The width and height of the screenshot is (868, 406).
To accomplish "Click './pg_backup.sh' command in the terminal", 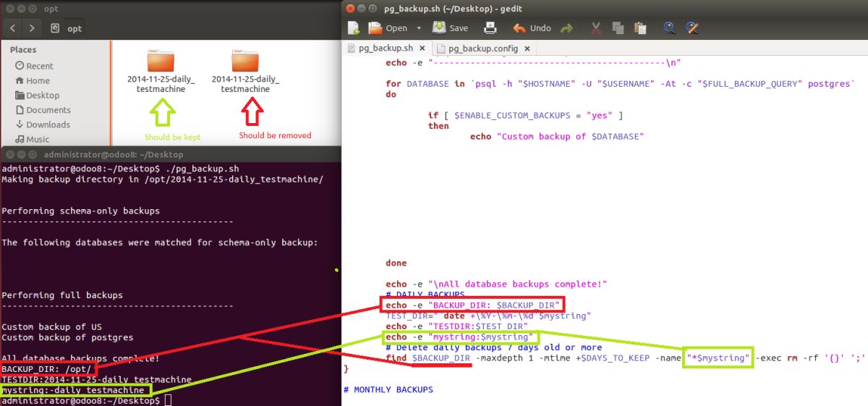I will (x=203, y=168).
